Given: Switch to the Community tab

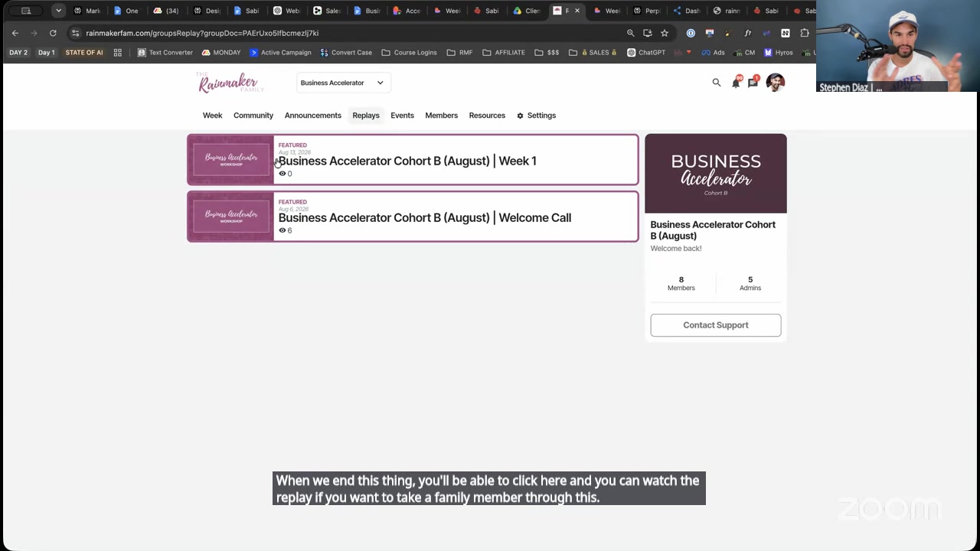Looking at the screenshot, I should [x=253, y=116].
